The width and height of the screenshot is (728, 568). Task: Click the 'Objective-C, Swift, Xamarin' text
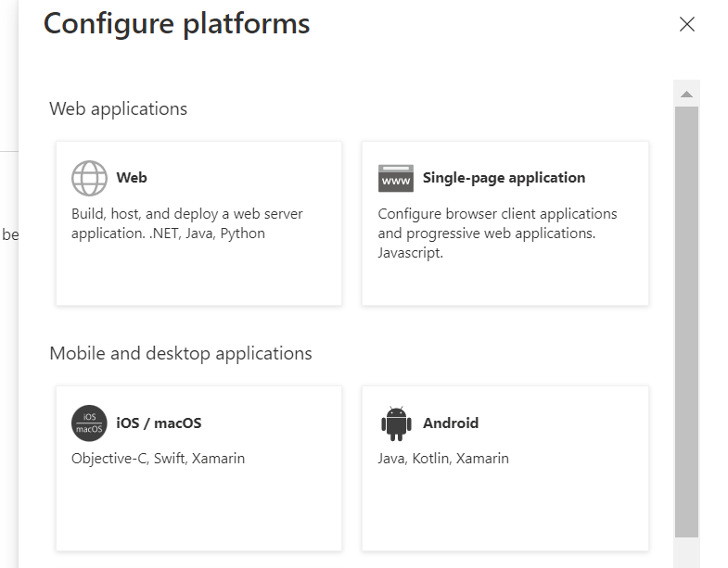click(158, 458)
